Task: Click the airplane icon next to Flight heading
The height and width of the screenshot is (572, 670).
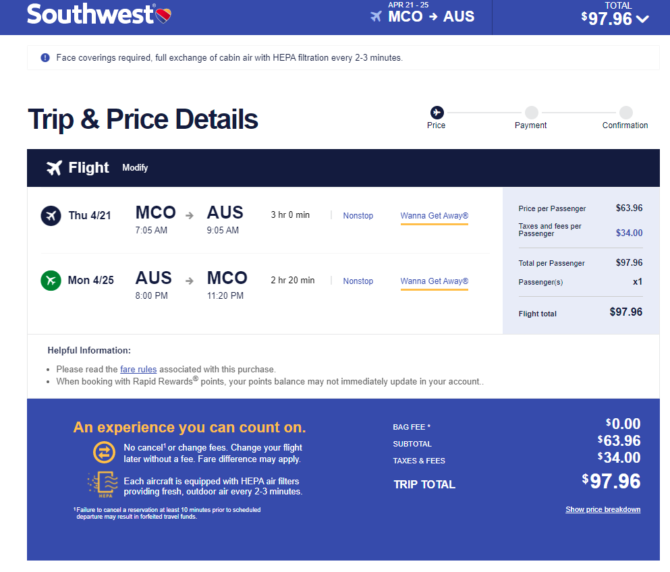Action: tap(54, 168)
